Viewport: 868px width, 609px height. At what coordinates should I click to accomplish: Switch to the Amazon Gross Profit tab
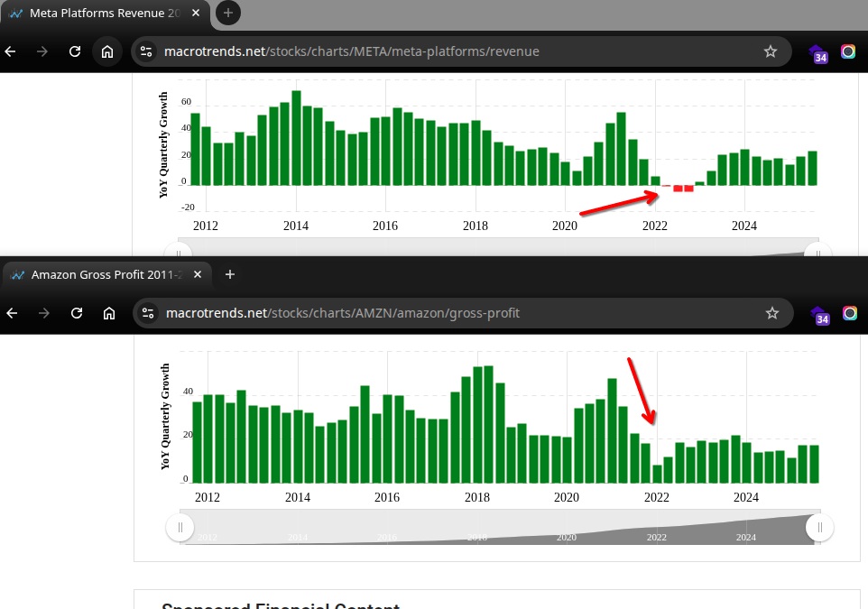pyautogui.click(x=106, y=274)
